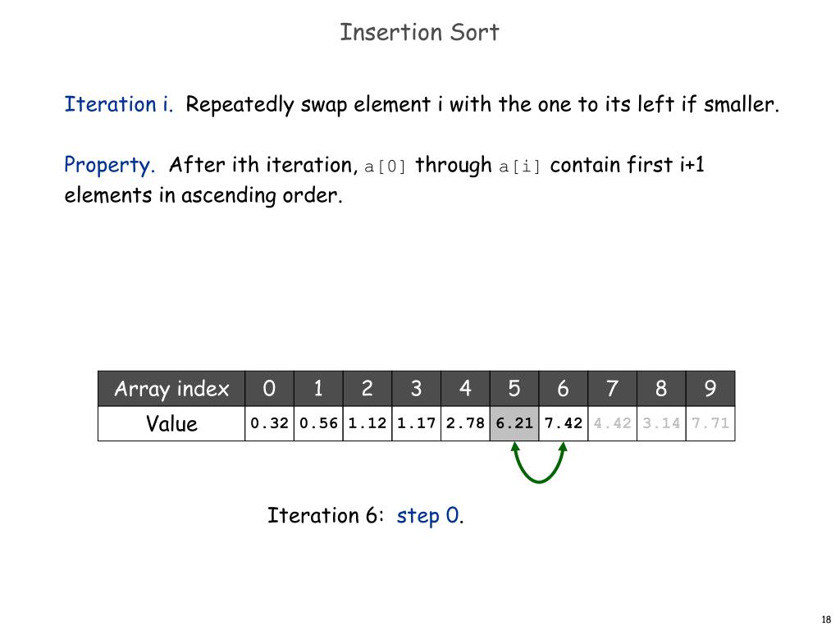Click the green swap arrow under the array
The image size is (840, 630).
(x=539, y=463)
